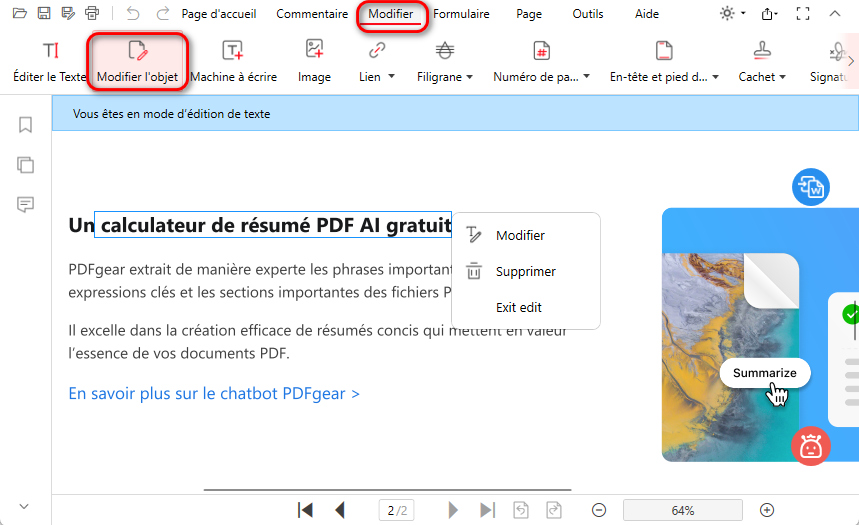Click the paragraph starting 'Il excelle dans'
The width and height of the screenshot is (859, 525).
317,342
